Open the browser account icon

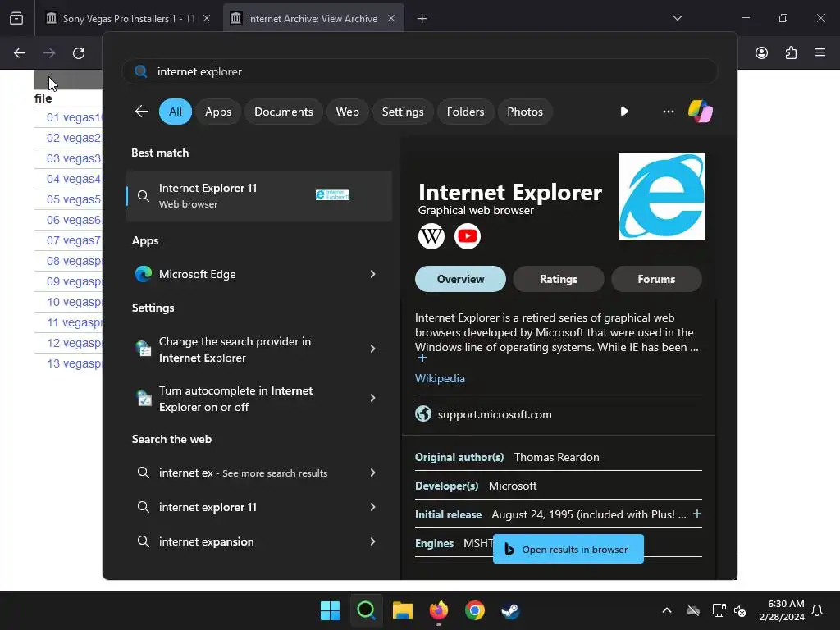pyautogui.click(x=761, y=53)
